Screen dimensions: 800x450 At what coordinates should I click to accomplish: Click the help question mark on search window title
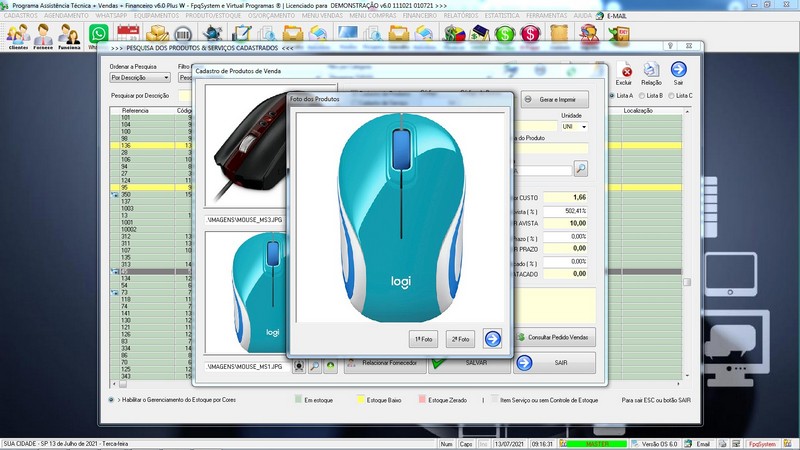click(670, 46)
